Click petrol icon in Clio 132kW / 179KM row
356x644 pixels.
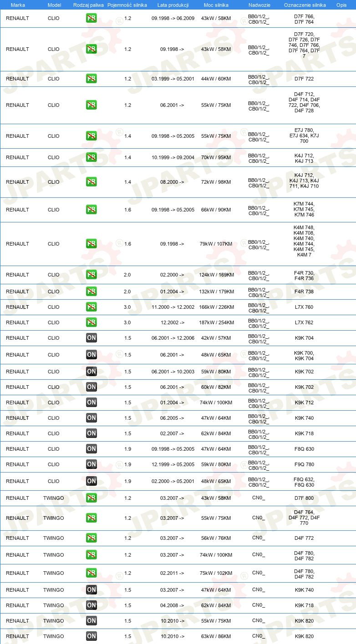(92, 292)
